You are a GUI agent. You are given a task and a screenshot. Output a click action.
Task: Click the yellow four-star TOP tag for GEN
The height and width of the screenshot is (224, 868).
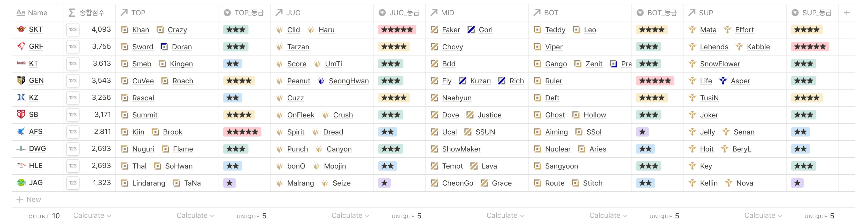239,81
